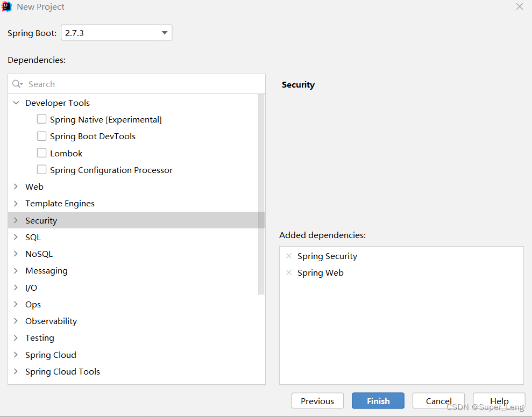Viewport: 532px width, 417px height.
Task: Select the Spring Boot DevTools label
Action: tap(93, 136)
